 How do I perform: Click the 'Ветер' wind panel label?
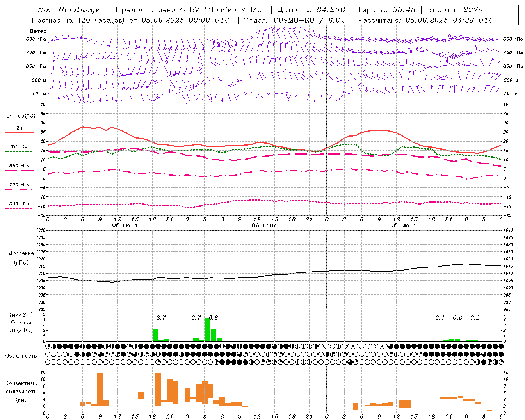(38, 31)
